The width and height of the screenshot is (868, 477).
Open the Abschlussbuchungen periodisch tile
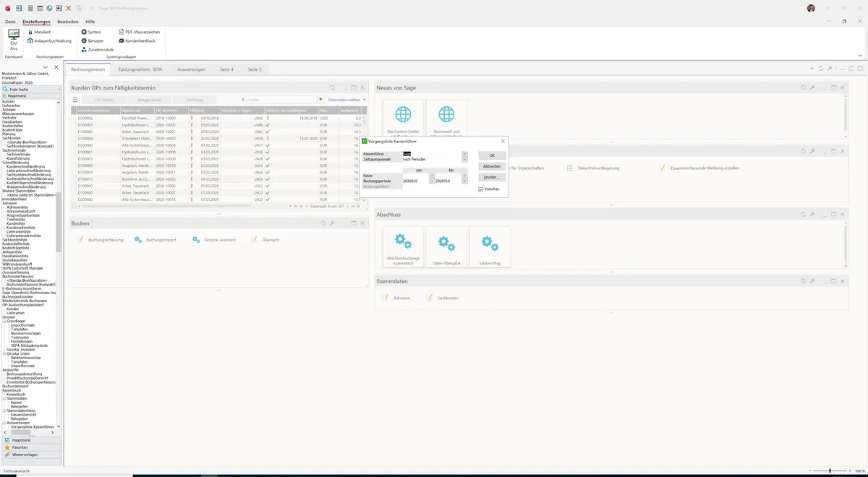pyautogui.click(x=403, y=246)
